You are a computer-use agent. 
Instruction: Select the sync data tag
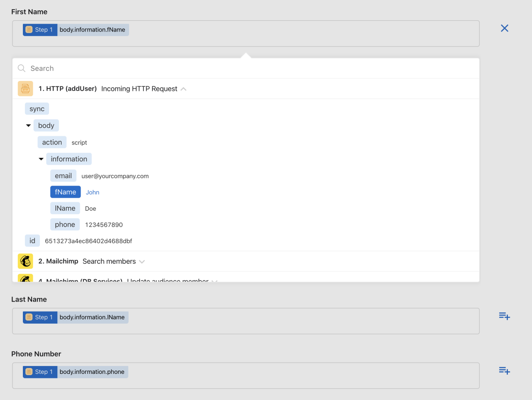pos(37,109)
